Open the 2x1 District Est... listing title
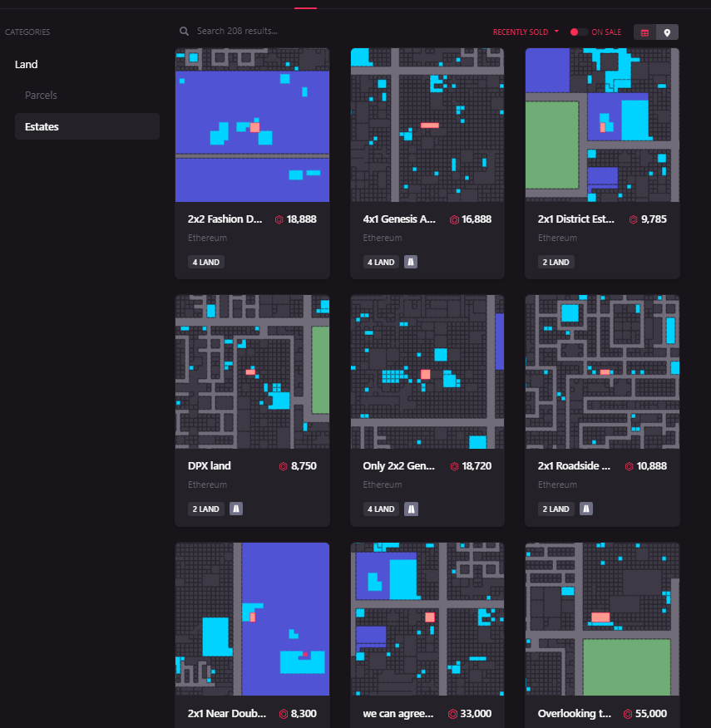711x728 pixels. coord(576,219)
